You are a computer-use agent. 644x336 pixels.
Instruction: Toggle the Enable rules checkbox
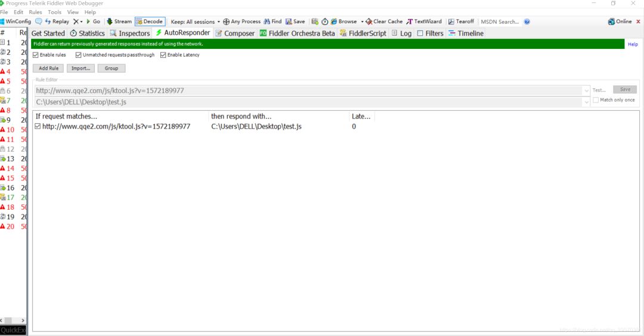36,55
